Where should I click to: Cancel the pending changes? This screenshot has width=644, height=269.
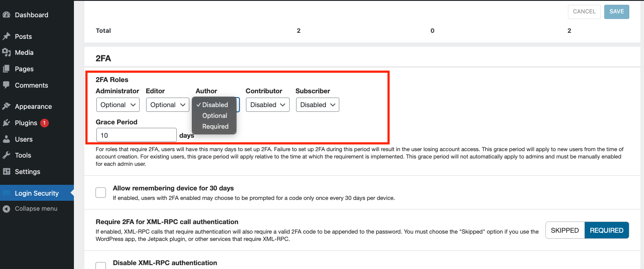click(584, 12)
